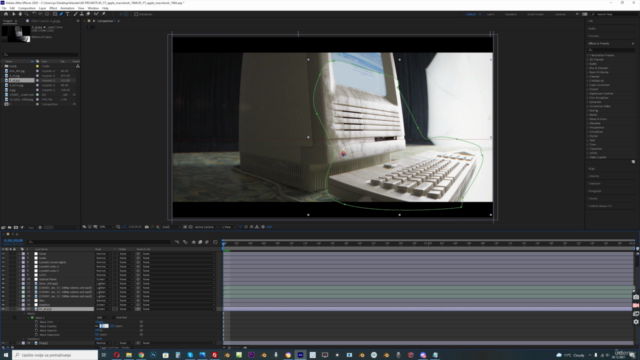Select the Puppet Pin tool
Viewport: 640px width, 360px height.
tap(104, 14)
